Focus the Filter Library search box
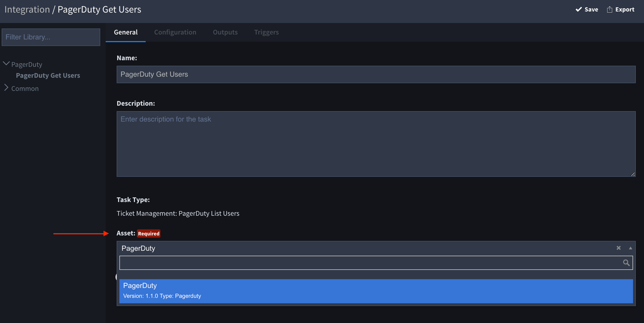The image size is (644, 323). 51,37
